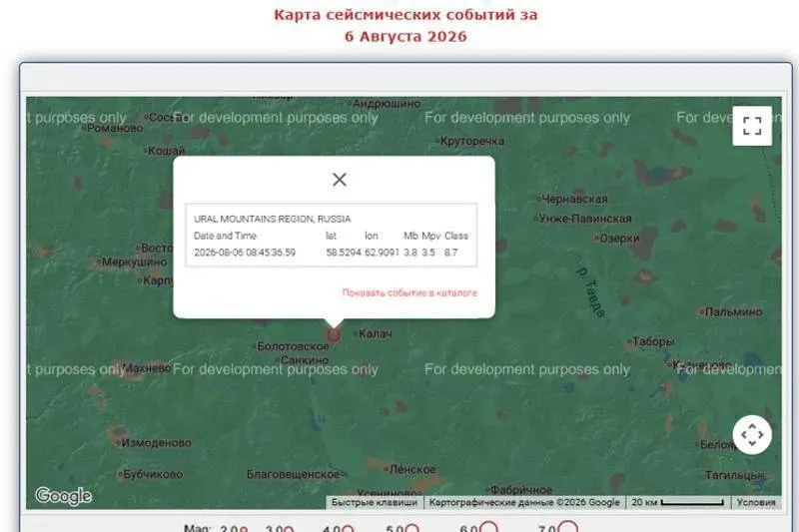799x532 pixels.
Task: Click the date '6 Августа 2026'
Action: (x=405, y=37)
